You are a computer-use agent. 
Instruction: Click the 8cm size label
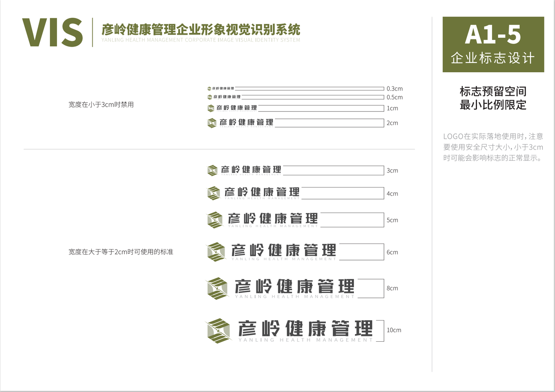(x=392, y=288)
